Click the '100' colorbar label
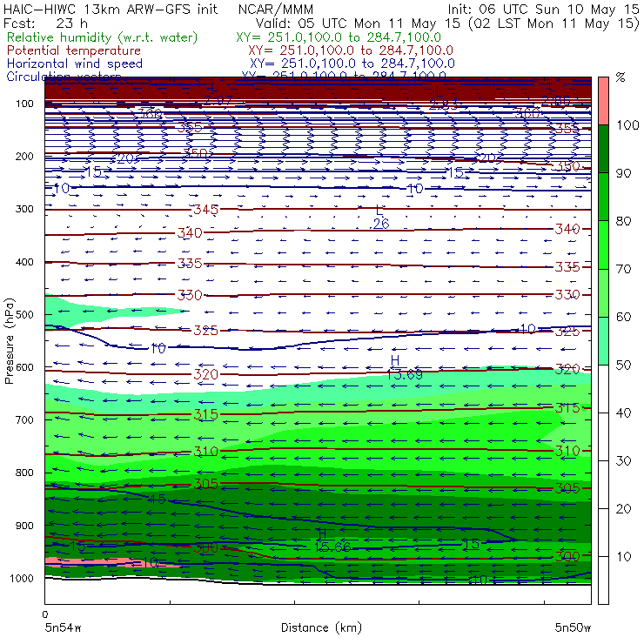This screenshot has height=644, width=644. [x=627, y=125]
